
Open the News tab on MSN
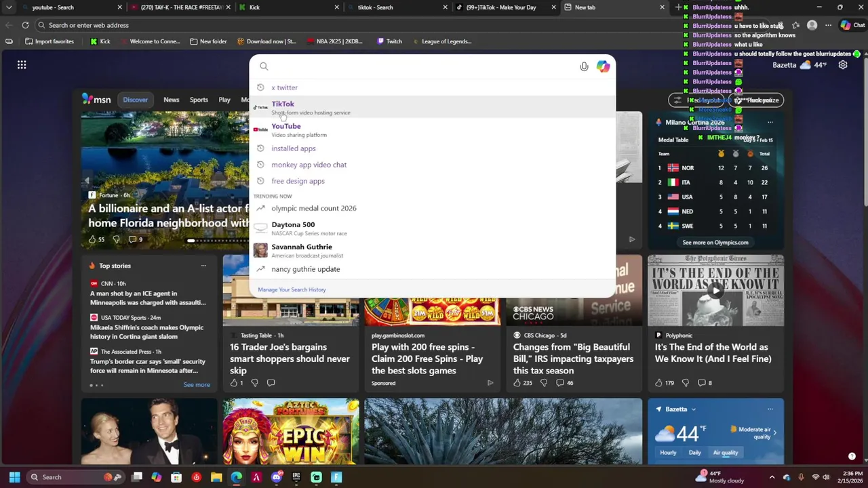(171, 100)
